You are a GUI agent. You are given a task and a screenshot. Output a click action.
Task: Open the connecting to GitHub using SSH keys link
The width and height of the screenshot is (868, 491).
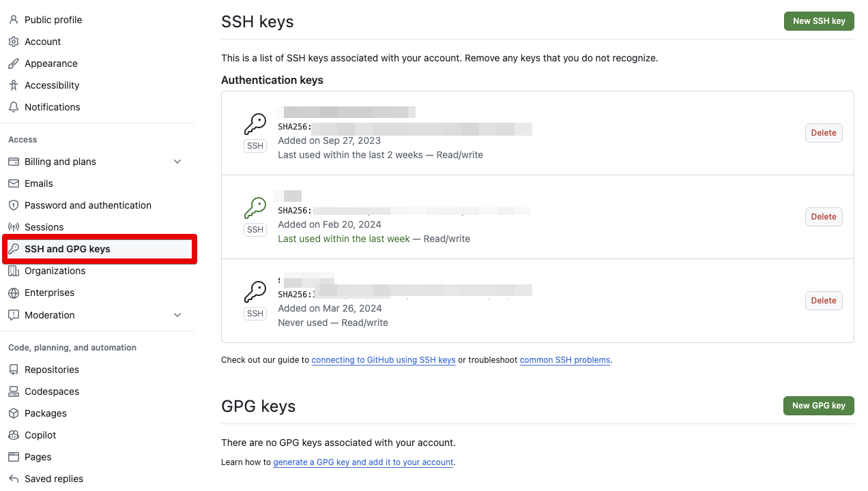383,360
